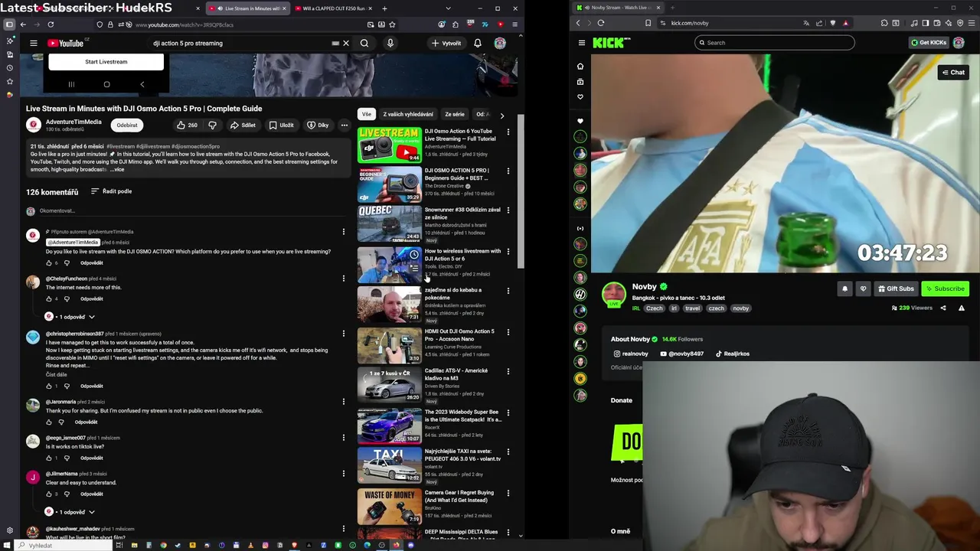Click Vytvořit create button
The width and height of the screenshot is (980, 551).
tap(446, 43)
